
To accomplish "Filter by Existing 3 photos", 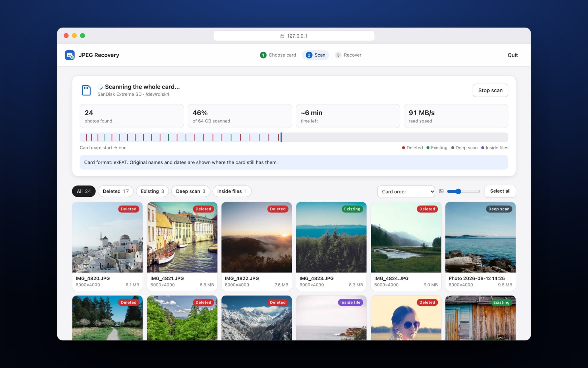I will (x=152, y=191).
